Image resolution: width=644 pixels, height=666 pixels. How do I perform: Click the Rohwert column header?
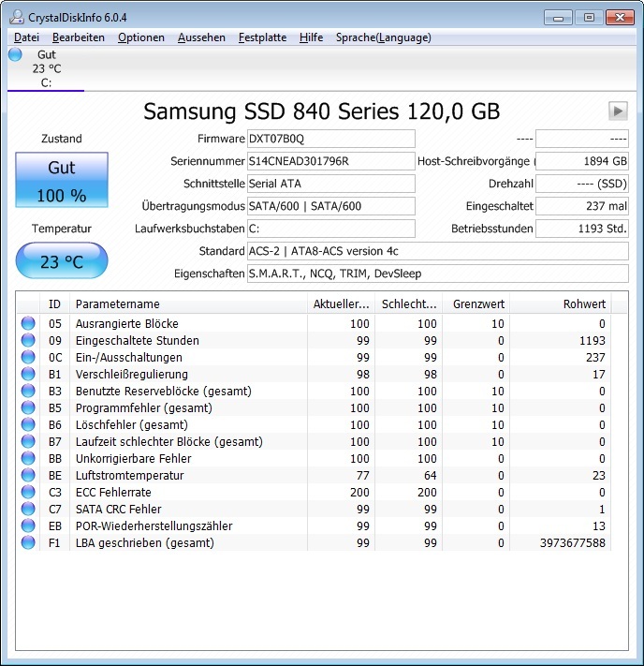pos(561,303)
